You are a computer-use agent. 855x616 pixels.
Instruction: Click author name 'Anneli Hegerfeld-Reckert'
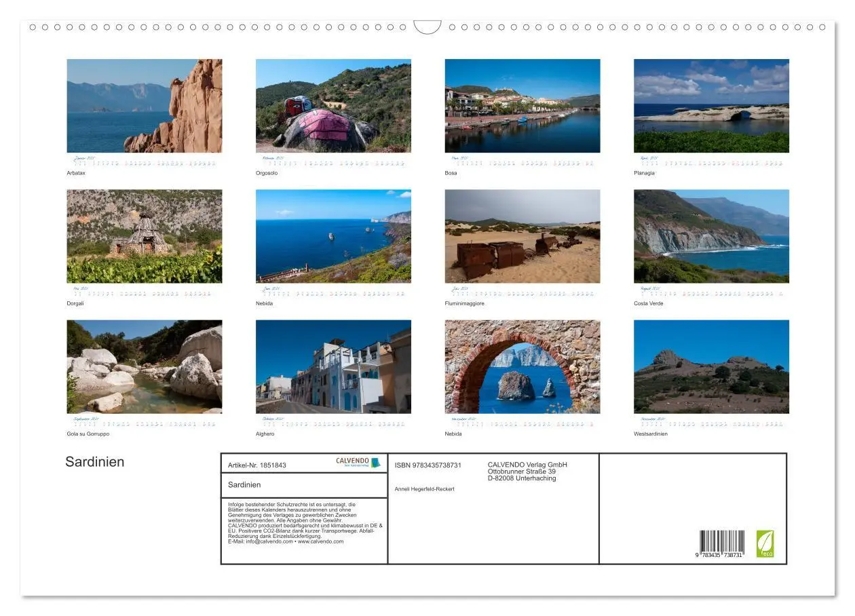(x=425, y=489)
